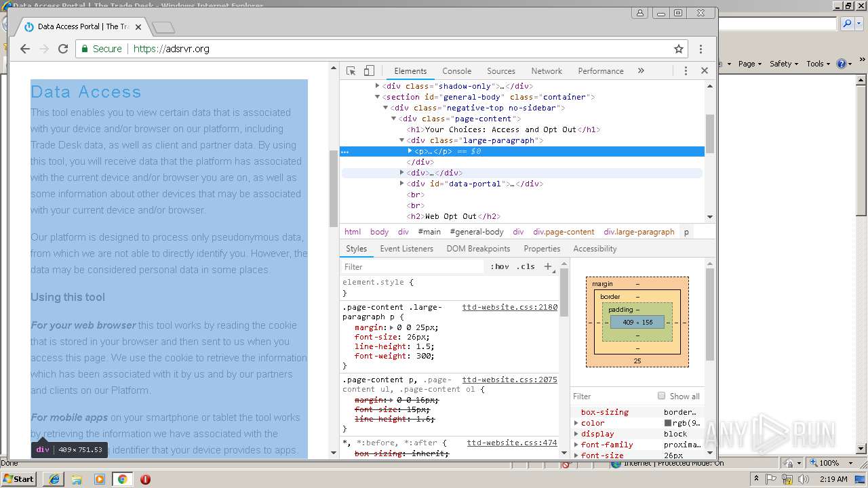Open the Properties pane
Image resolution: width=868 pixels, height=488 pixels.
click(x=542, y=249)
